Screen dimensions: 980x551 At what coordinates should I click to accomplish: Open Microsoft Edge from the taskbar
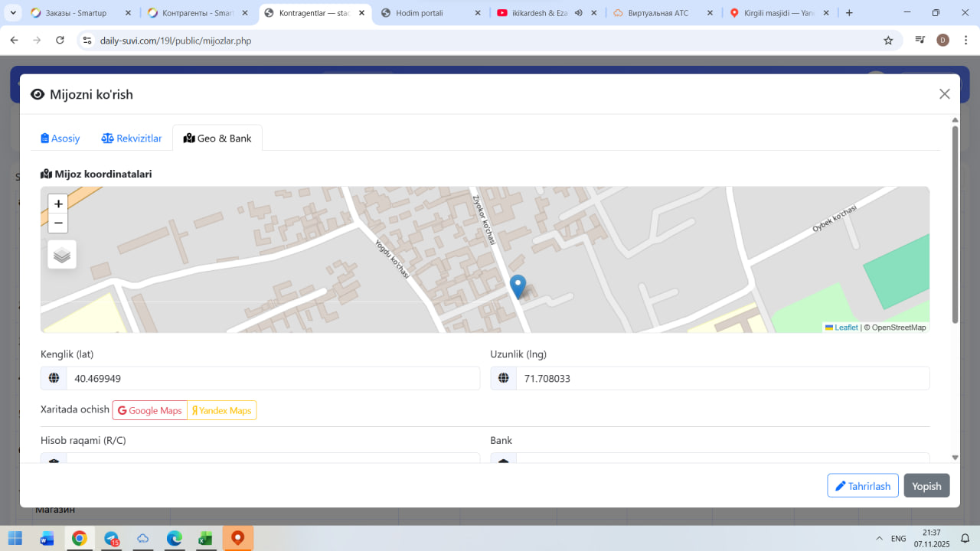[174, 538]
